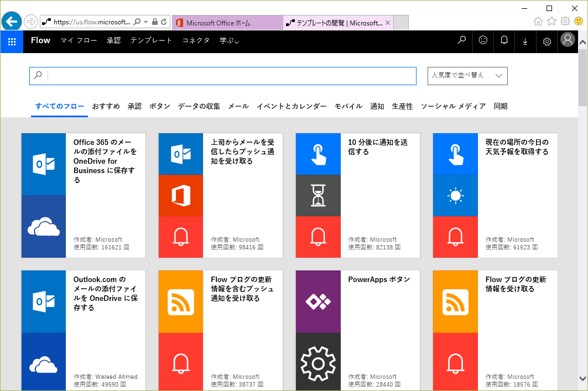The width and height of the screenshot is (588, 391).
Task: Open テンプレート in the top navigation
Action: tap(151, 40)
